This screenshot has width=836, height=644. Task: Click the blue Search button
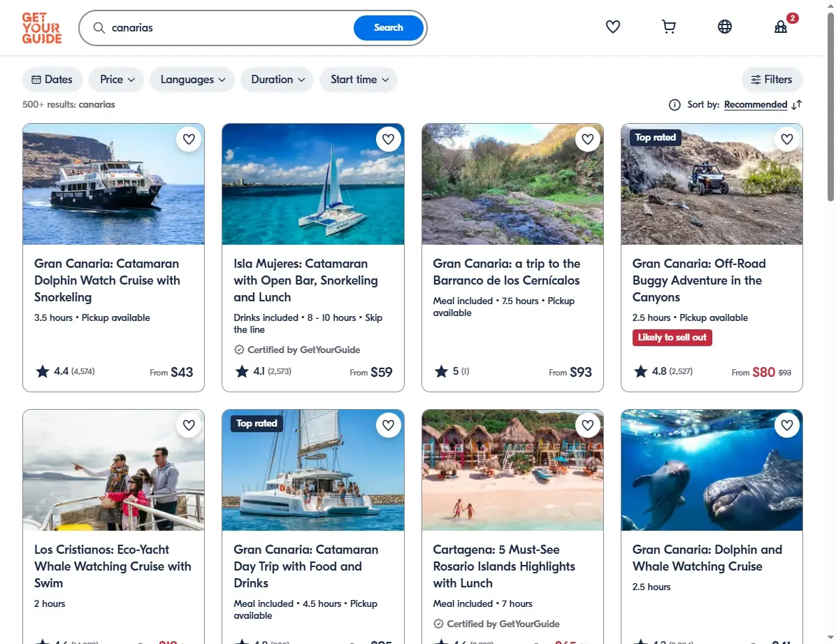tap(389, 28)
